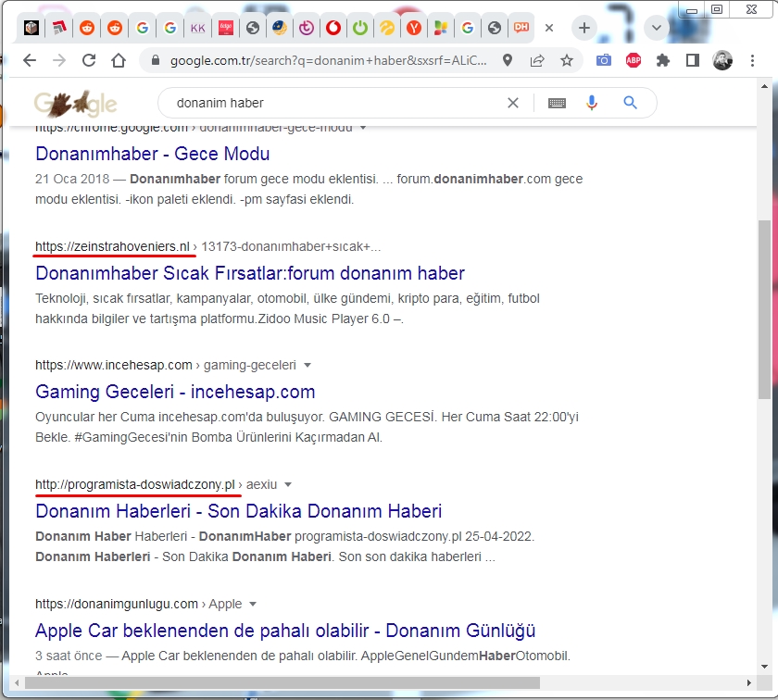
Task: Switch to the purple clock icon tab
Action: (x=307, y=28)
